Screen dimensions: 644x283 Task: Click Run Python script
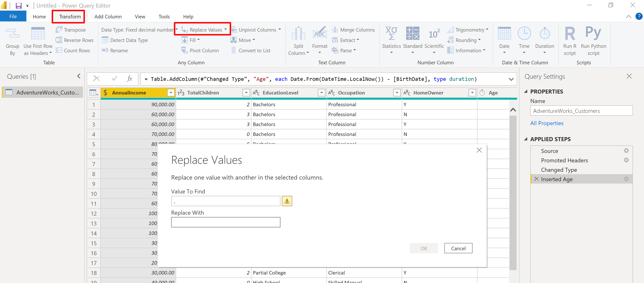pyautogui.click(x=593, y=41)
